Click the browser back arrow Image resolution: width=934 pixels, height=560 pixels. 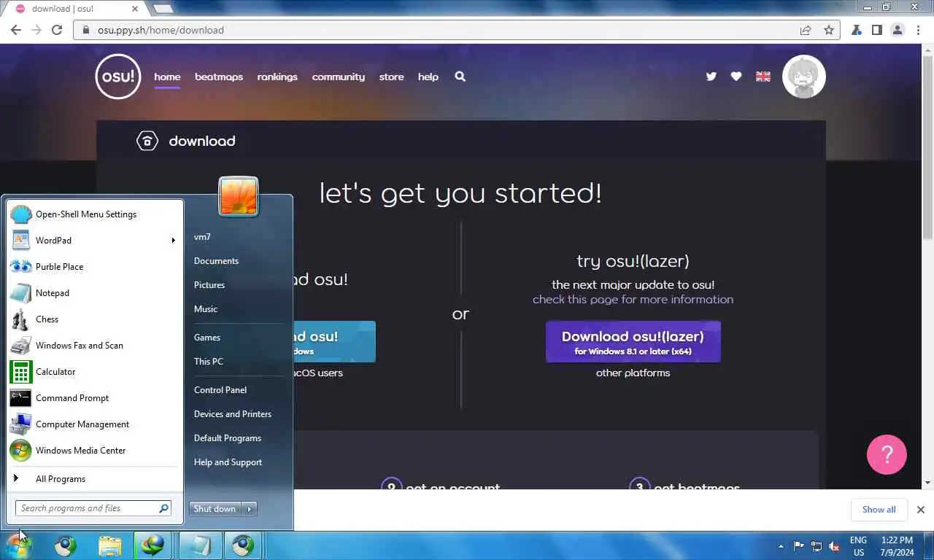coord(16,30)
